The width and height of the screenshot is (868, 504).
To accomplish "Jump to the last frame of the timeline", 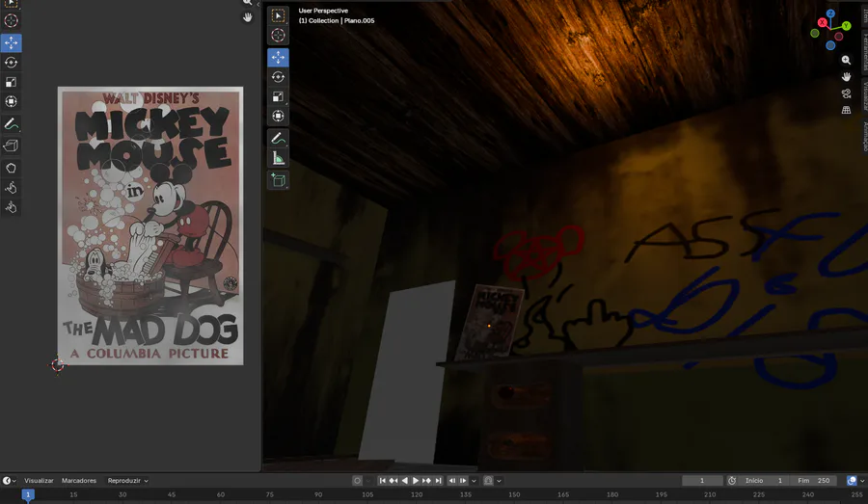I will 439,481.
